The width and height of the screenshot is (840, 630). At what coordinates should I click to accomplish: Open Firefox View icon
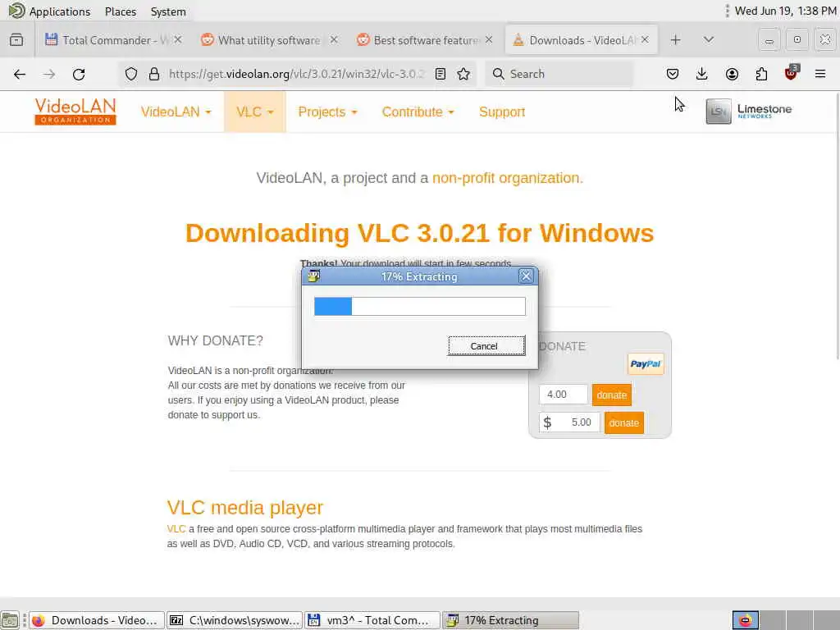[16, 39]
